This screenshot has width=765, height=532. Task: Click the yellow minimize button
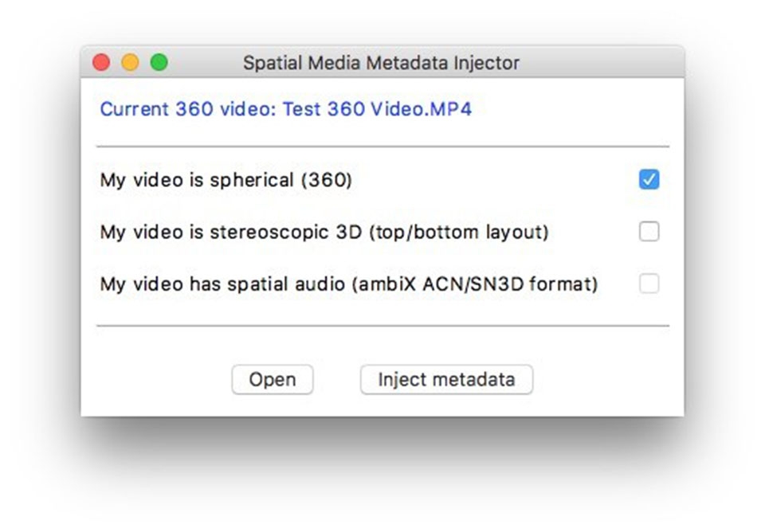(131, 61)
